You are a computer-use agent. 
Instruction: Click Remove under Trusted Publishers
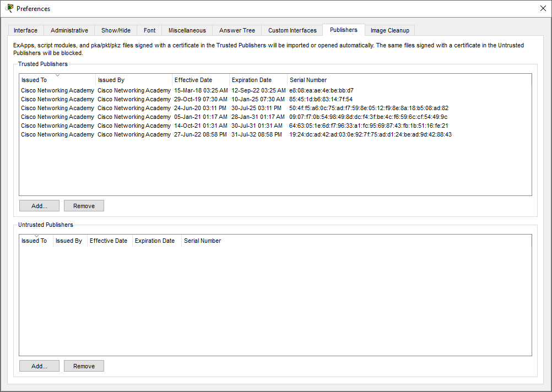[x=84, y=206]
